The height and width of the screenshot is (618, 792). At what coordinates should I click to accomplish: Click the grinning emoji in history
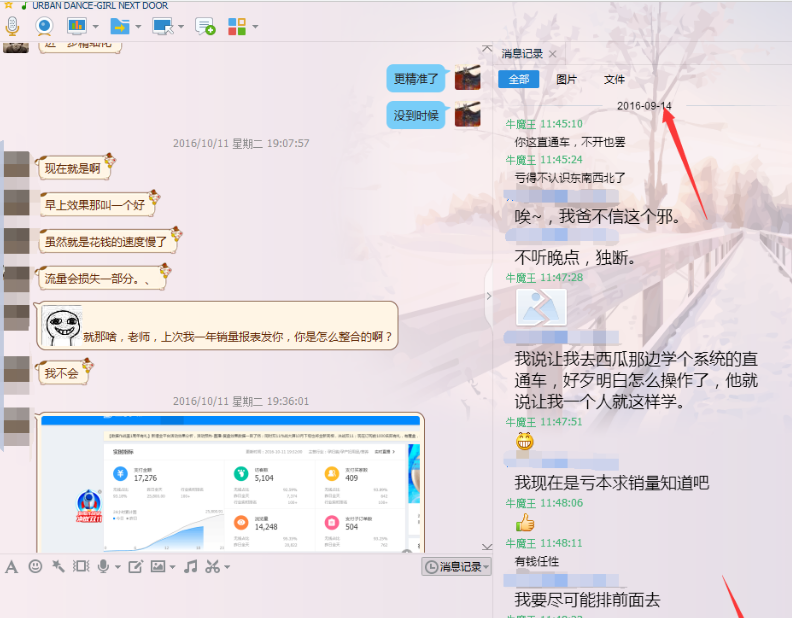pos(524,441)
